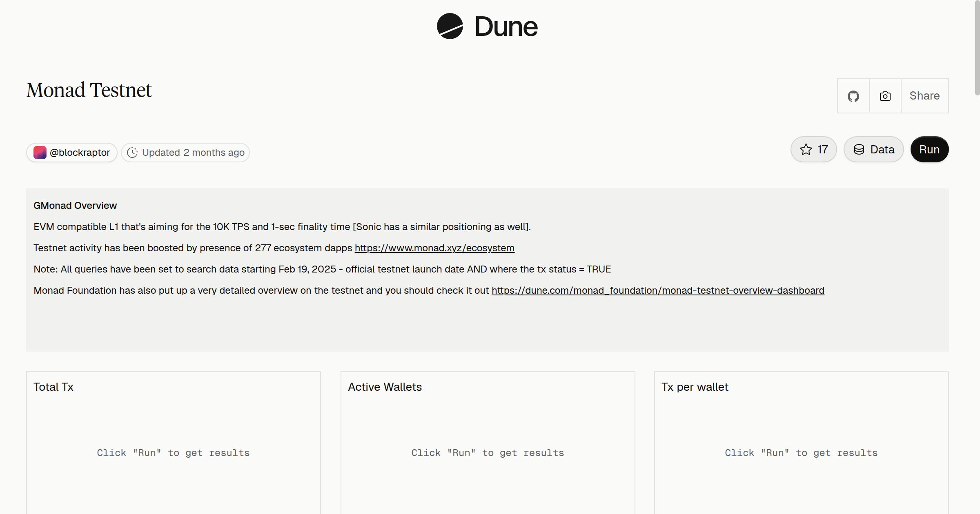The height and width of the screenshot is (514, 980).
Task: Click the GMonad Overview heading
Action: [75, 206]
